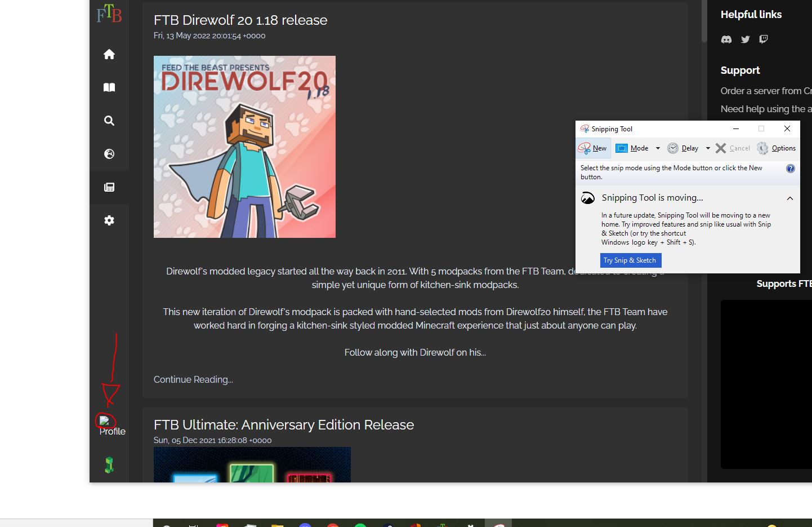Click the Direwolf20 1.18 cover image
This screenshot has height=527, width=812.
pyautogui.click(x=244, y=147)
